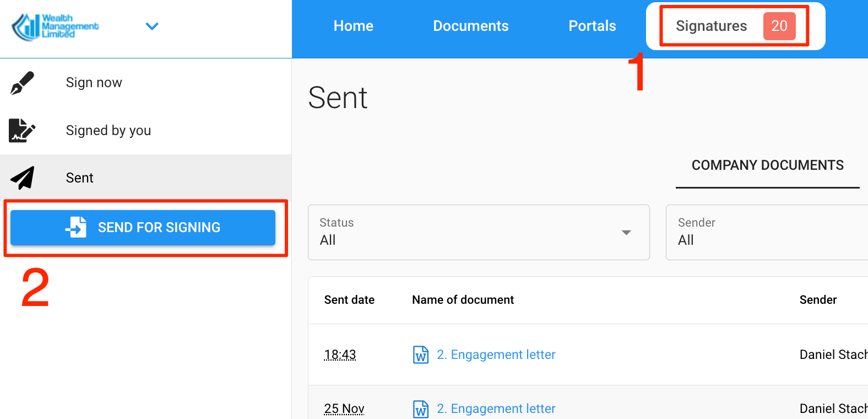868x419 pixels.
Task: Click the Sent paper plane icon
Action: [22, 178]
